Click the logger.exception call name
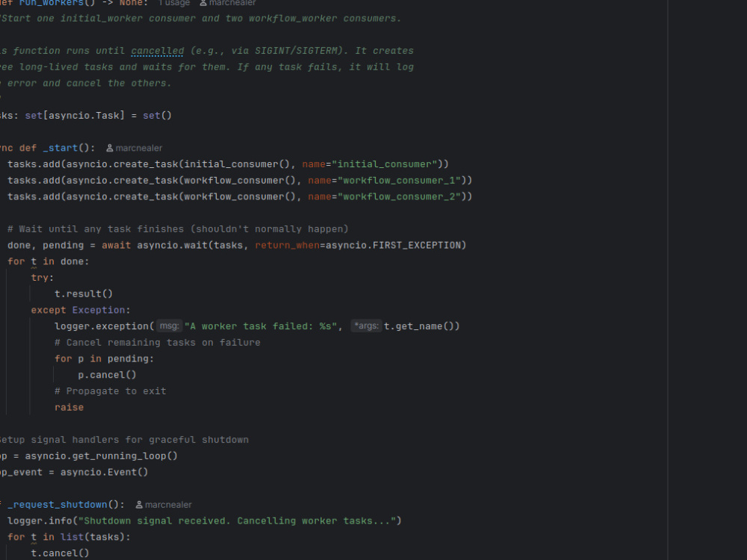The height and width of the screenshot is (560, 747). pyautogui.click(x=102, y=326)
